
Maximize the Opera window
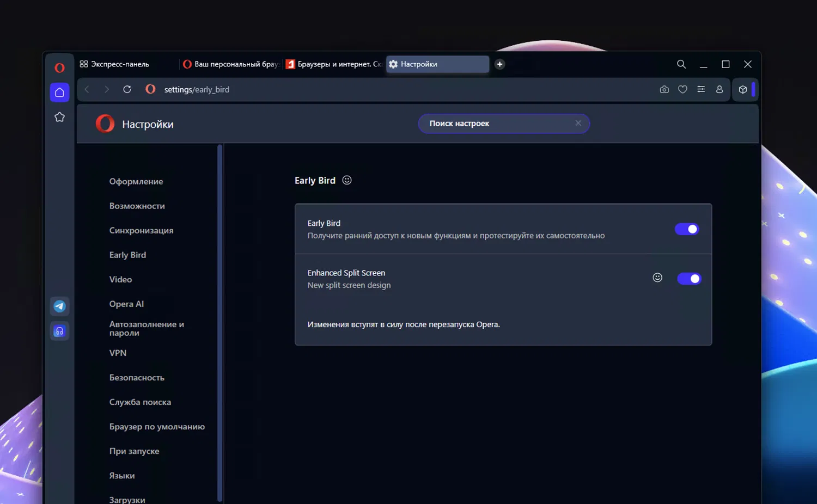725,64
